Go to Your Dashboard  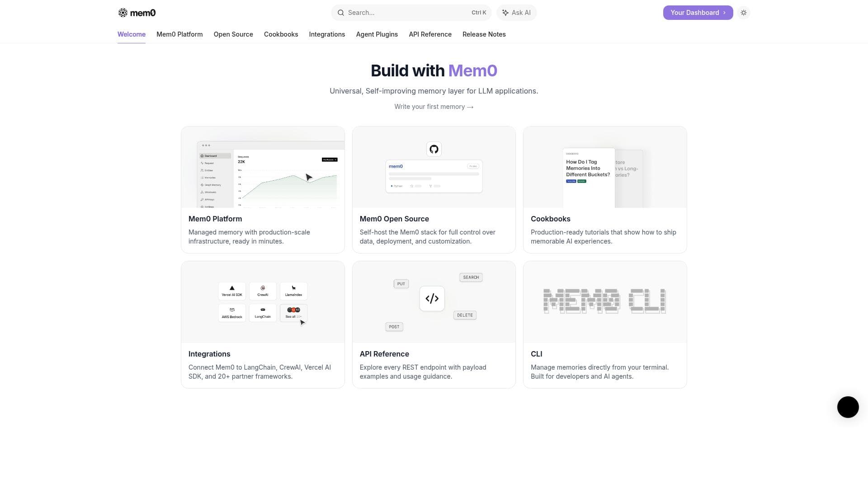coord(698,13)
